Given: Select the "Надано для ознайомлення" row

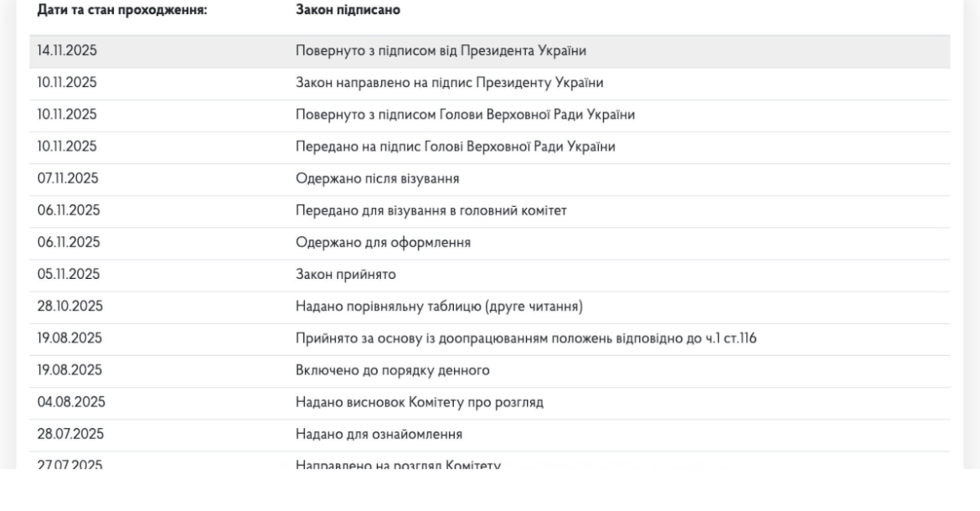Looking at the screenshot, I should pos(379,434).
